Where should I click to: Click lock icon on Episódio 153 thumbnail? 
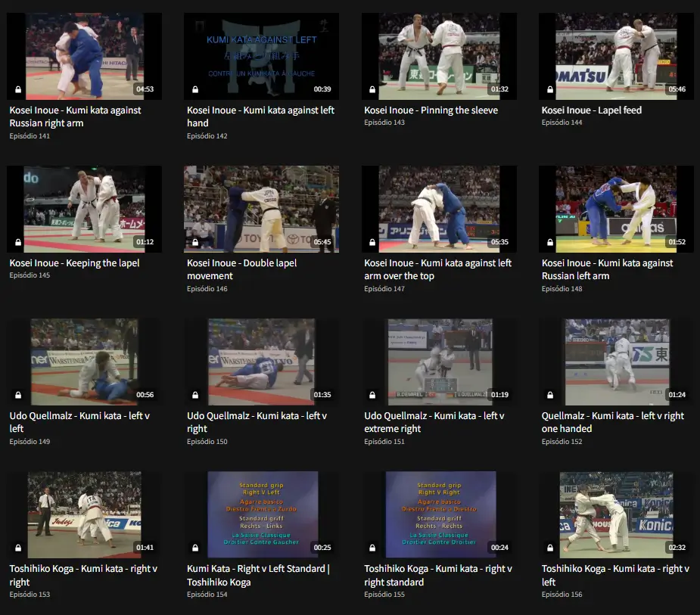tap(18, 548)
